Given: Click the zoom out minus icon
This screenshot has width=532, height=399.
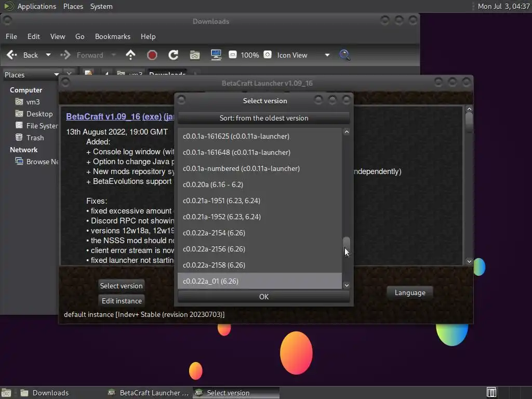Looking at the screenshot, I should [x=232, y=55].
